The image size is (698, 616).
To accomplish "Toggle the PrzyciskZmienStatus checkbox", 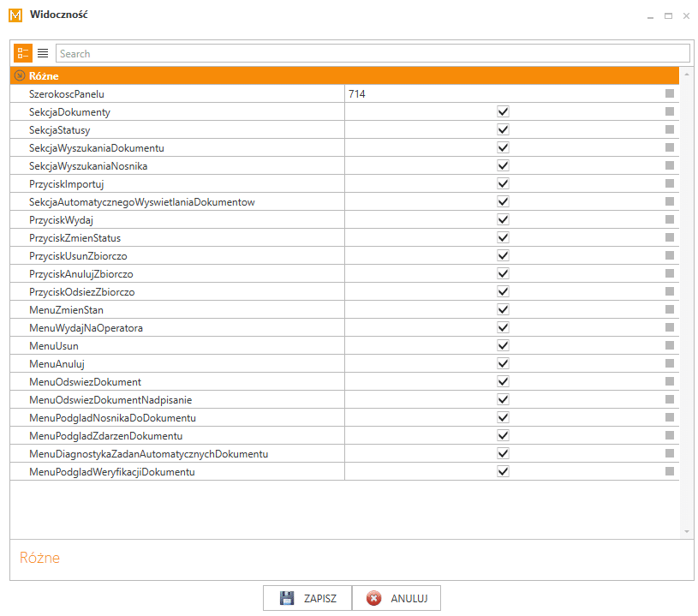I will tap(503, 238).
